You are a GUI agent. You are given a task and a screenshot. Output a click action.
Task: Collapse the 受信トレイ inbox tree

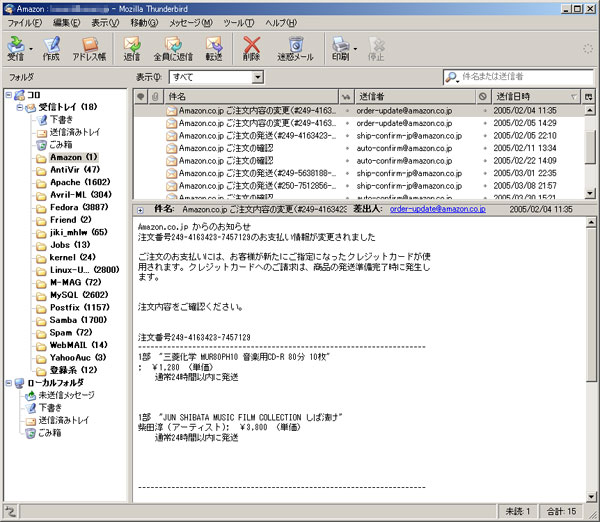[x=21, y=107]
